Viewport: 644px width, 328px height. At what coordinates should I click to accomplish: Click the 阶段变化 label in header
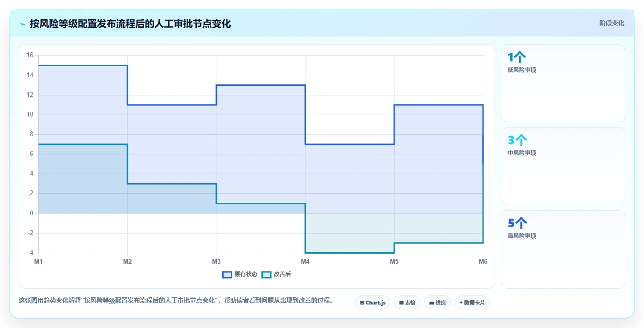coord(611,23)
